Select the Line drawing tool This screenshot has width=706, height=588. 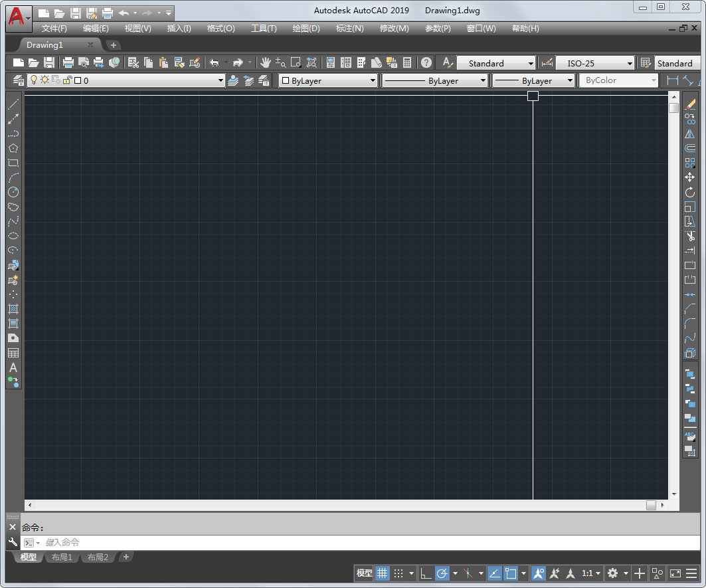pyautogui.click(x=13, y=104)
